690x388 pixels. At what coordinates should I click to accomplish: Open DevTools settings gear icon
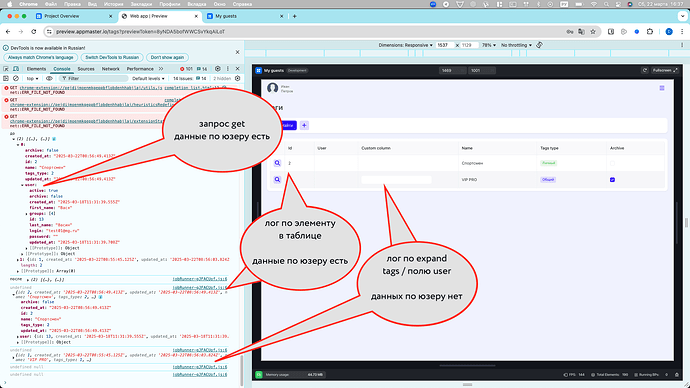pos(218,69)
